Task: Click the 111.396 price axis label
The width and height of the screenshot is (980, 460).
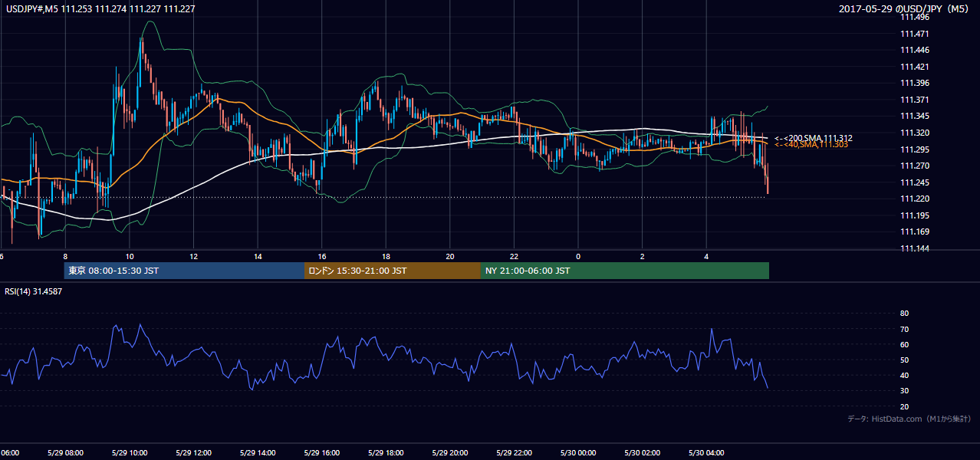Action: pyautogui.click(x=916, y=83)
